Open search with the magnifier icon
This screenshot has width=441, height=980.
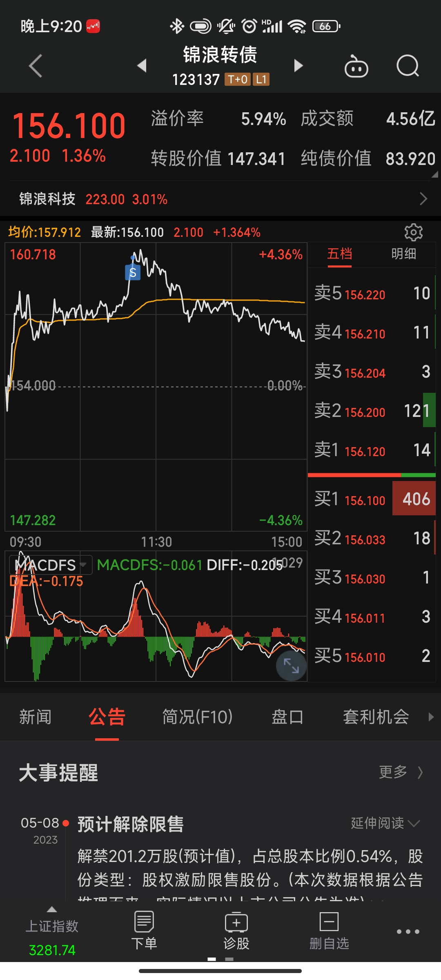click(x=408, y=66)
